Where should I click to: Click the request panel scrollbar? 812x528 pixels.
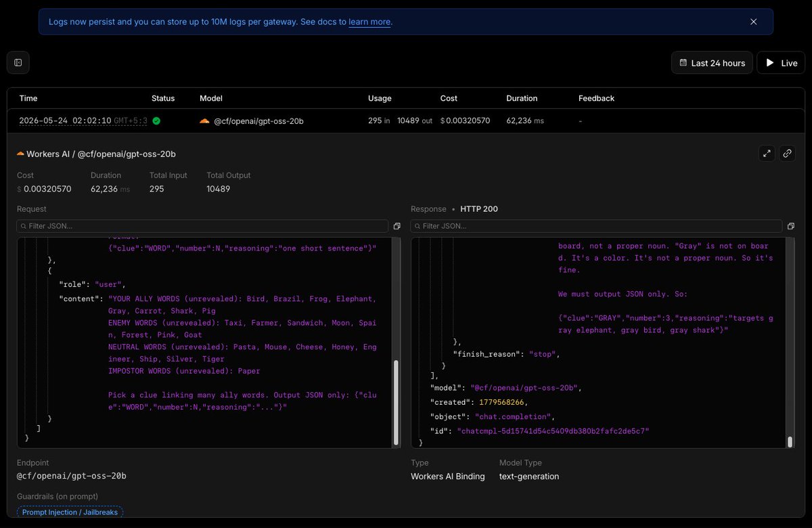coord(397,403)
